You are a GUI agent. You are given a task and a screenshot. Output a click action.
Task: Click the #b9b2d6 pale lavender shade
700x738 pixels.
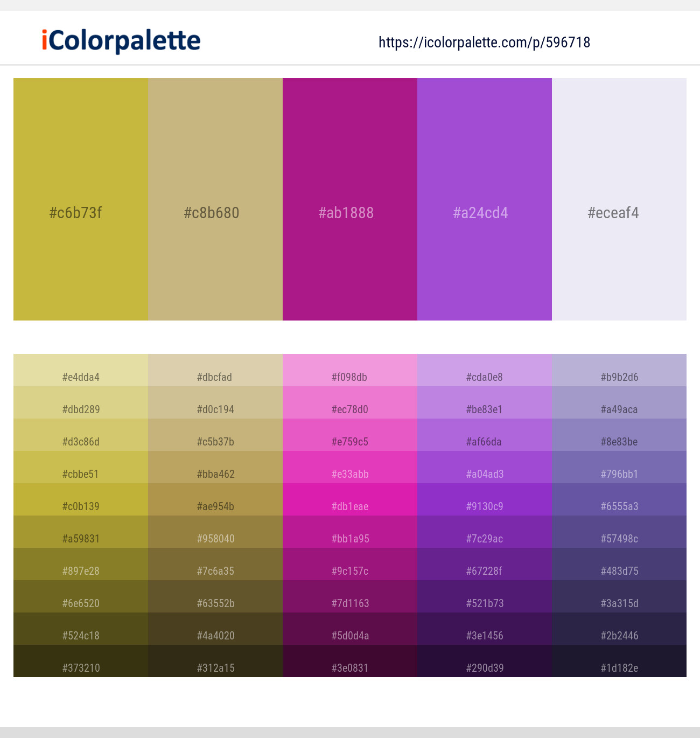pyautogui.click(x=619, y=371)
